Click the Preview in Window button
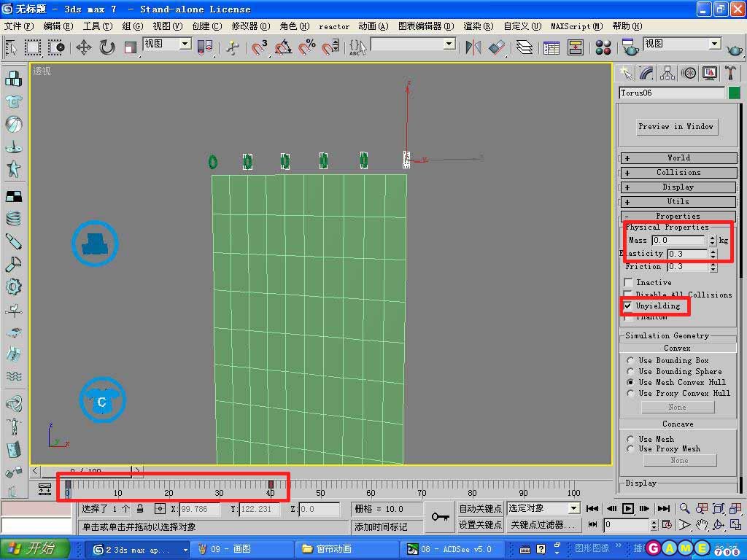Screen dimensions: 747x560 click(x=676, y=127)
